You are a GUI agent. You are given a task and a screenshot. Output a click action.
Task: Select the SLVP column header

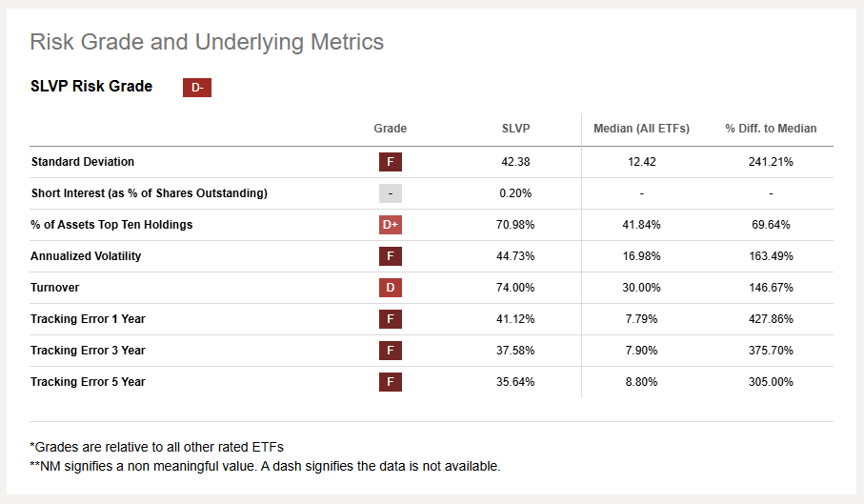point(516,129)
